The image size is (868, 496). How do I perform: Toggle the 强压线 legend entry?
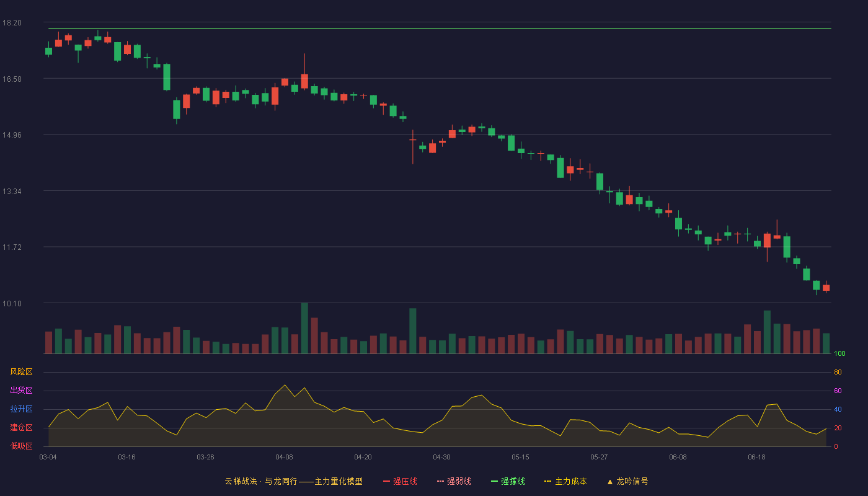(x=400, y=481)
